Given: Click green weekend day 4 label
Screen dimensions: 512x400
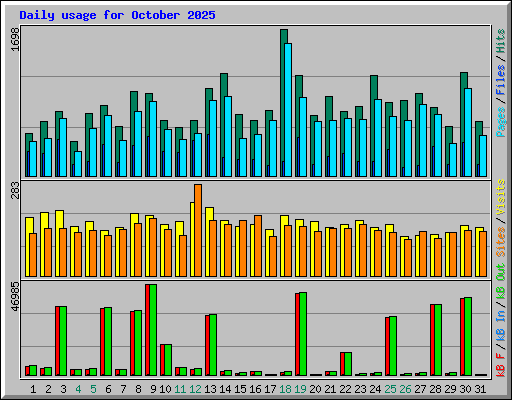Looking at the screenshot, I should coord(78,389).
